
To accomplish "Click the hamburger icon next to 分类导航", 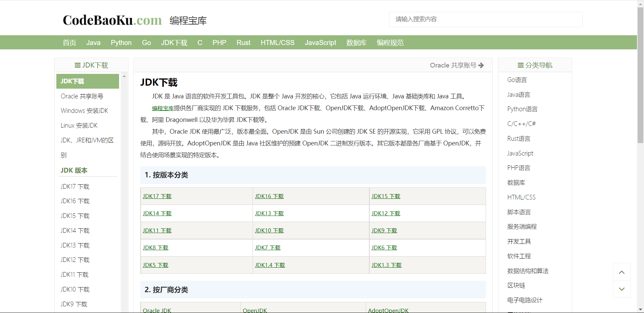I will pos(521,65).
